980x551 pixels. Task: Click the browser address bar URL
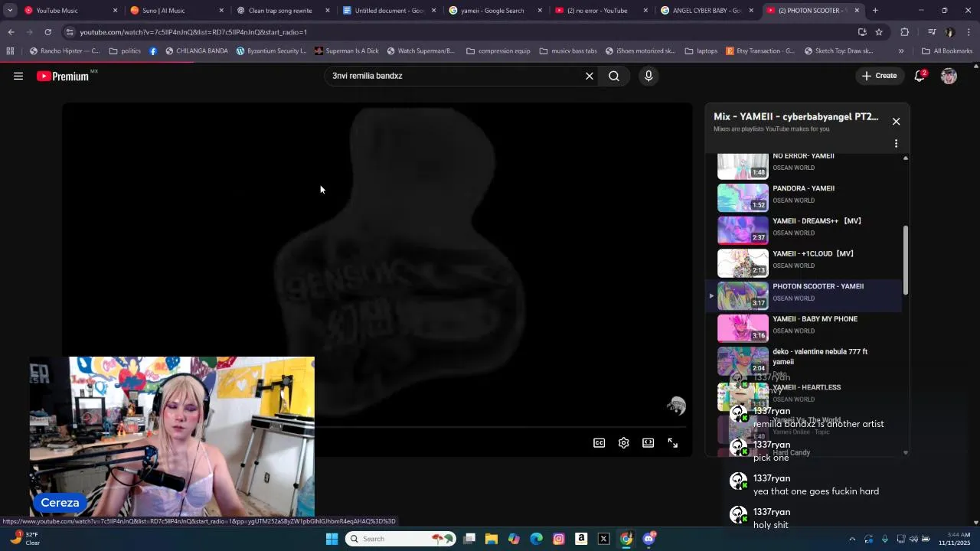(x=193, y=32)
